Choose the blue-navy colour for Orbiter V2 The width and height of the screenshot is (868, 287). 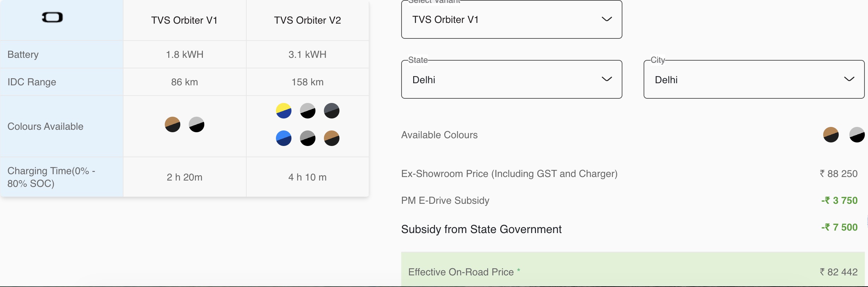tap(284, 138)
